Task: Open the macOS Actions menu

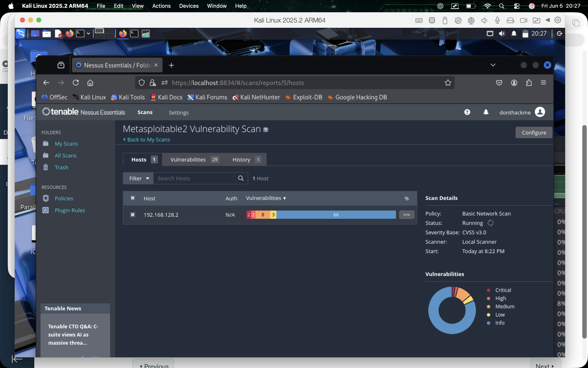Action: [x=161, y=6]
